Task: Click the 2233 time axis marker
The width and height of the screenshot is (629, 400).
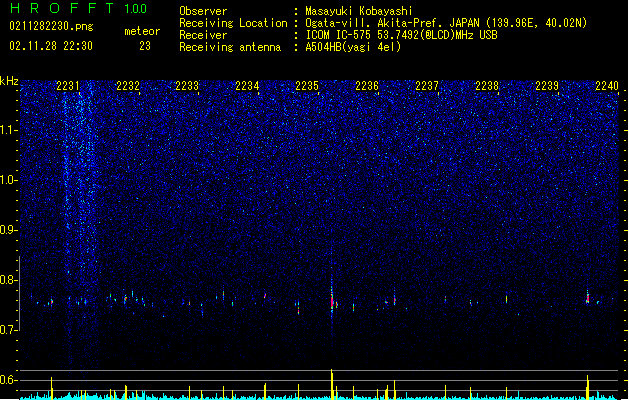Action: 187,86
